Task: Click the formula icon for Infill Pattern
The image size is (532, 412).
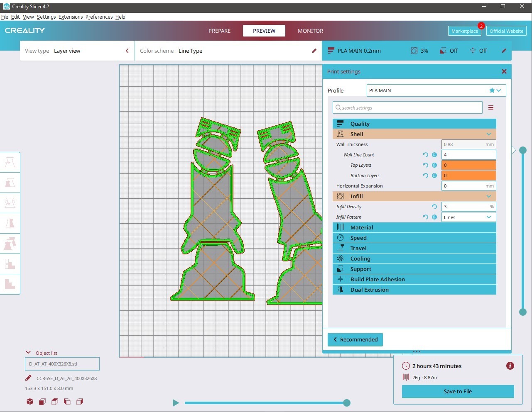Action: [x=434, y=217]
